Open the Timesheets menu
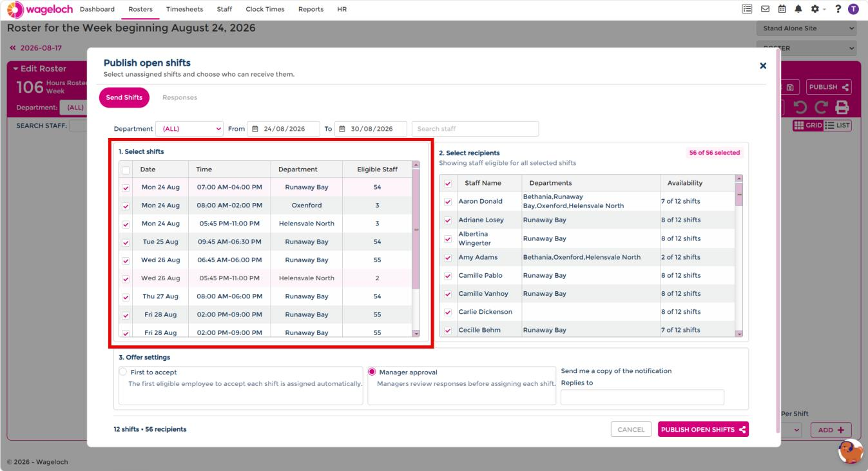 [x=184, y=9]
